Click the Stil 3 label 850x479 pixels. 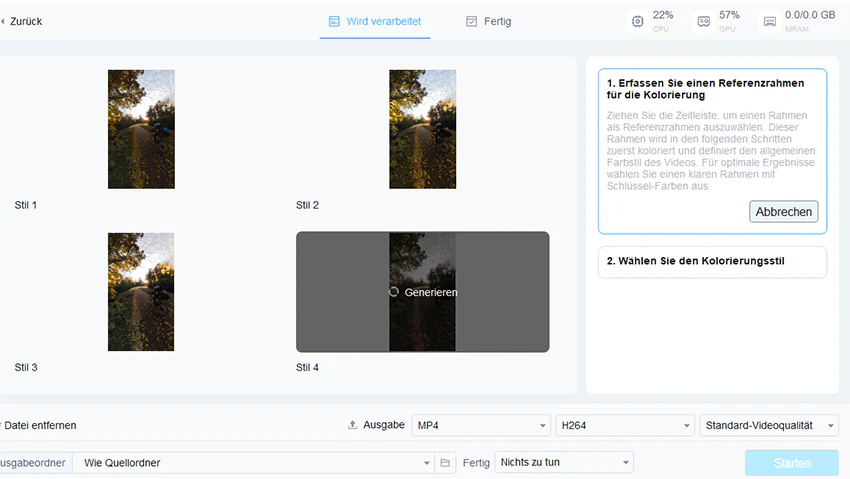pyautogui.click(x=26, y=367)
